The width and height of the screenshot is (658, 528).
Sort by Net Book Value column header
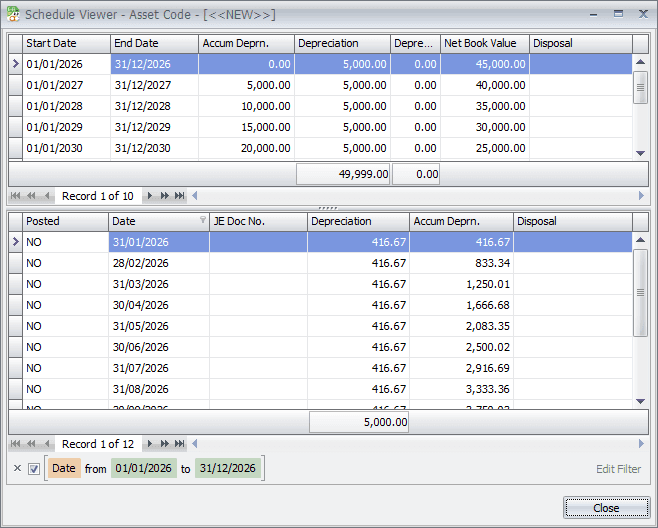point(484,44)
